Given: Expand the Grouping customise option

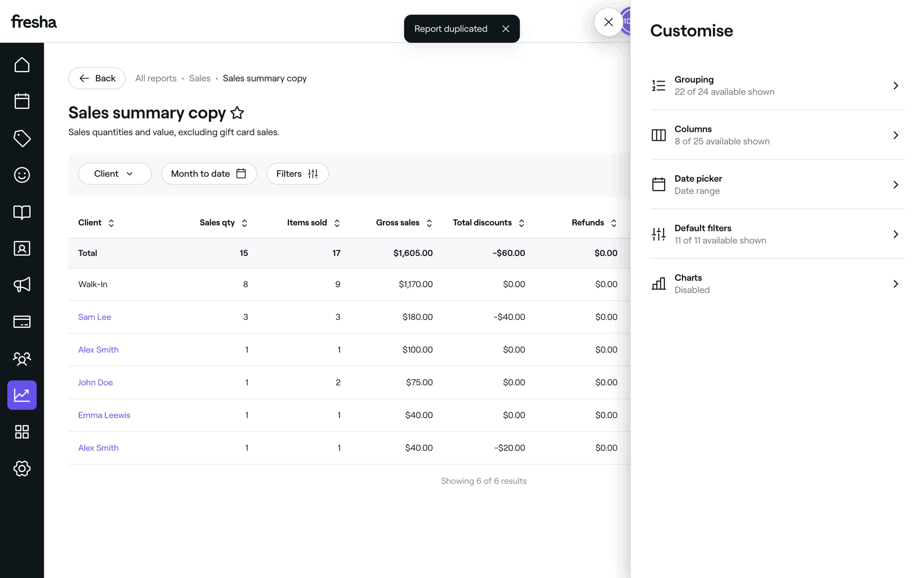Looking at the screenshot, I should [777, 86].
